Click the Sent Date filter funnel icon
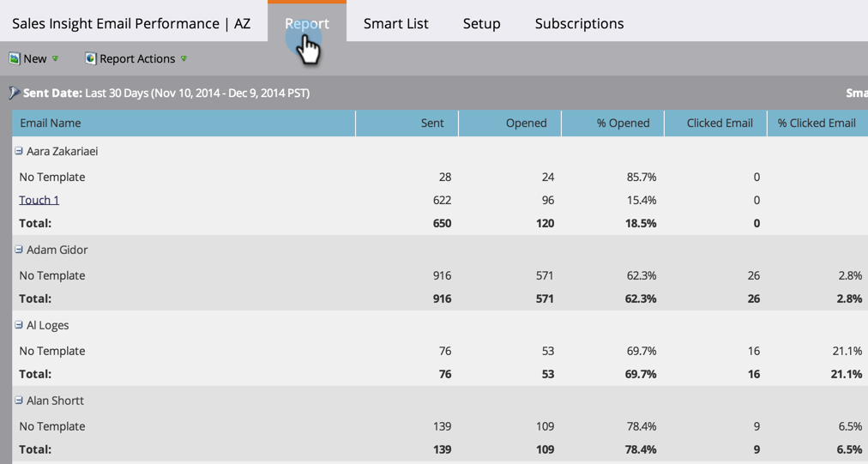Image resolution: width=868 pixels, height=464 pixels. tap(15, 93)
